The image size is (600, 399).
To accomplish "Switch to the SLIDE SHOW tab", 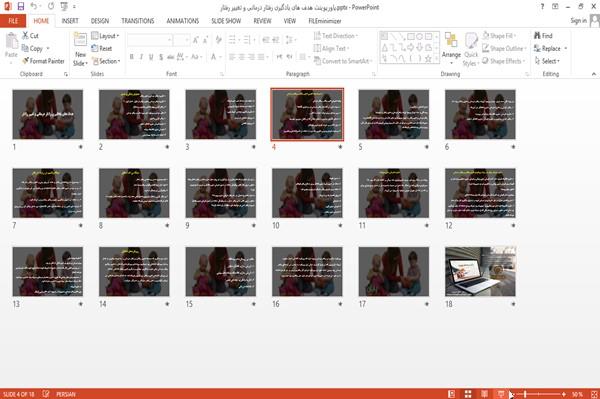I will pyautogui.click(x=226, y=21).
